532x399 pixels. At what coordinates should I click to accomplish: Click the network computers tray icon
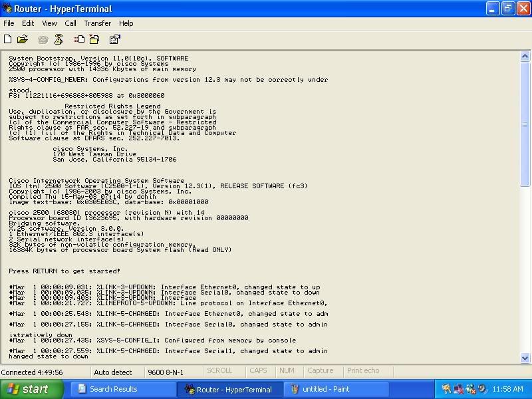[458, 389]
